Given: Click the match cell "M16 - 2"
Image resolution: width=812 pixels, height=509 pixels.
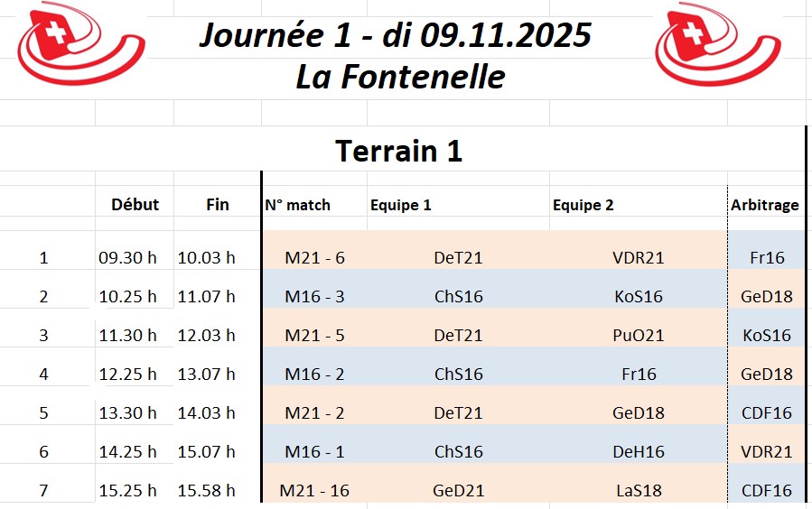Looking at the screenshot, I should [314, 374].
